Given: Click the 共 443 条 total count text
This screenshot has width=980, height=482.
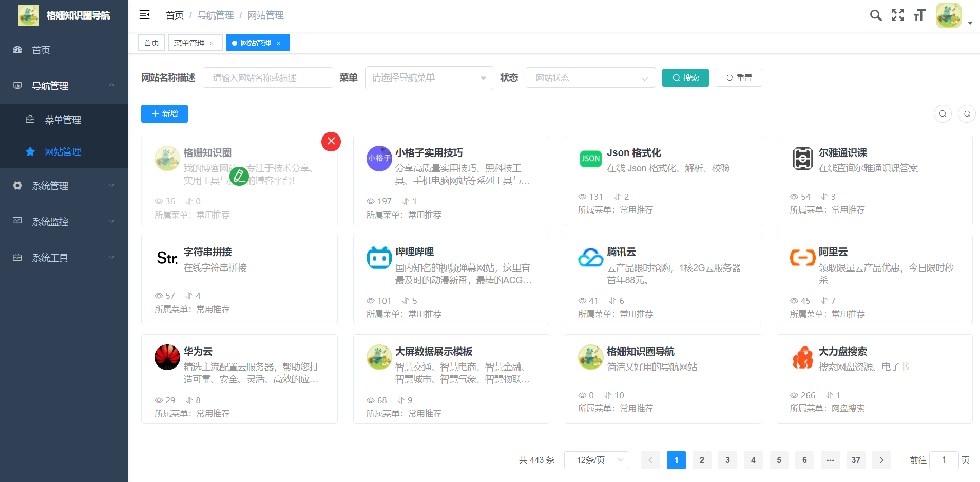Looking at the screenshot, I should [x=536, y=460].
